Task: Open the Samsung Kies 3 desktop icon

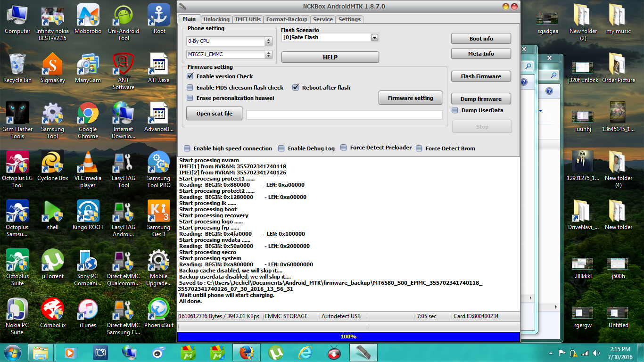Action: click(158, 212)
